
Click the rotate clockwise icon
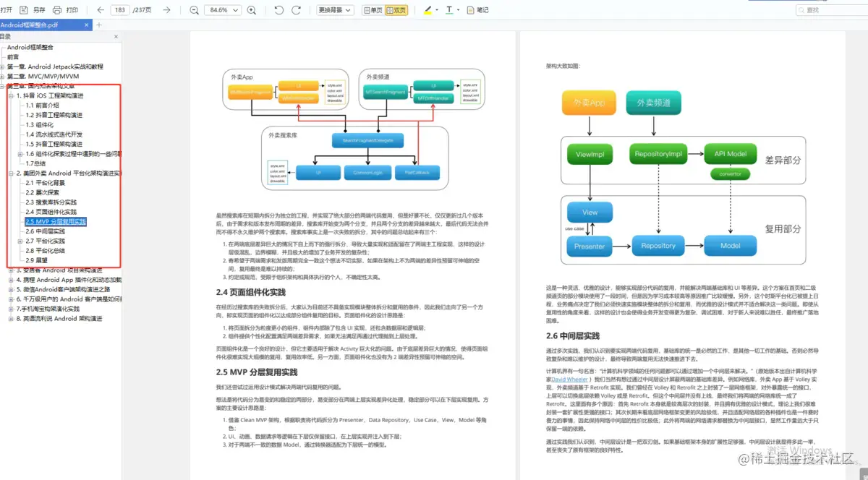[x=297, y=10]
